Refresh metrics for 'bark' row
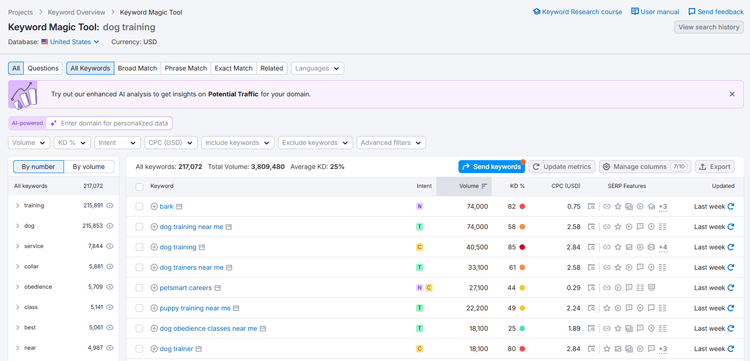 pos(730,207)
